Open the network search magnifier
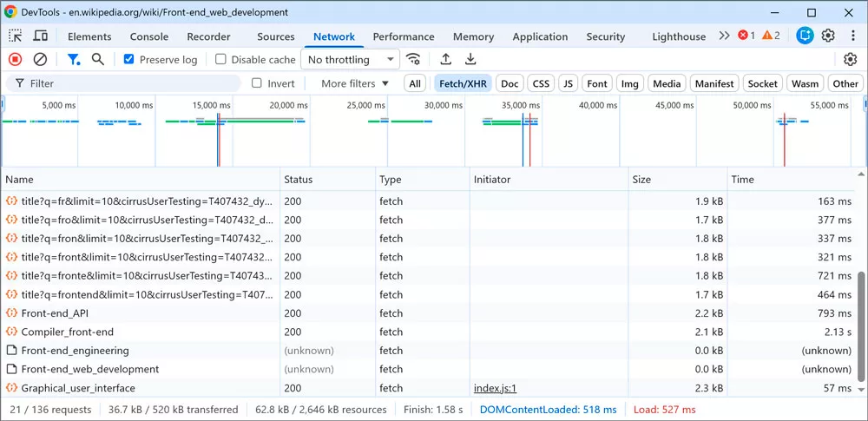Viewport: 868px width, 421px height. [98, 59]
